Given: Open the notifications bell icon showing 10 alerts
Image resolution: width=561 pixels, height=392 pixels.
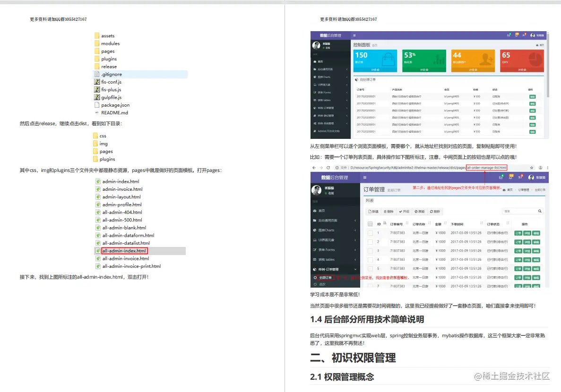Looking at the screenshot, I should tap(517, 35).
